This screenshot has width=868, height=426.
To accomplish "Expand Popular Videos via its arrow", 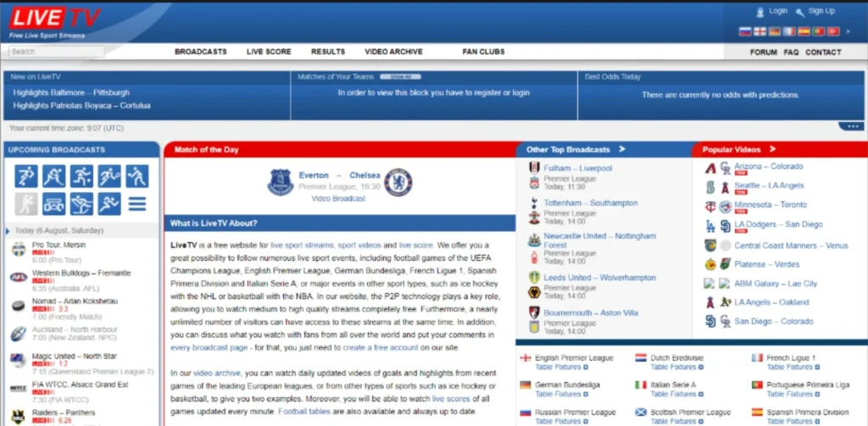I will click(772, 149).
